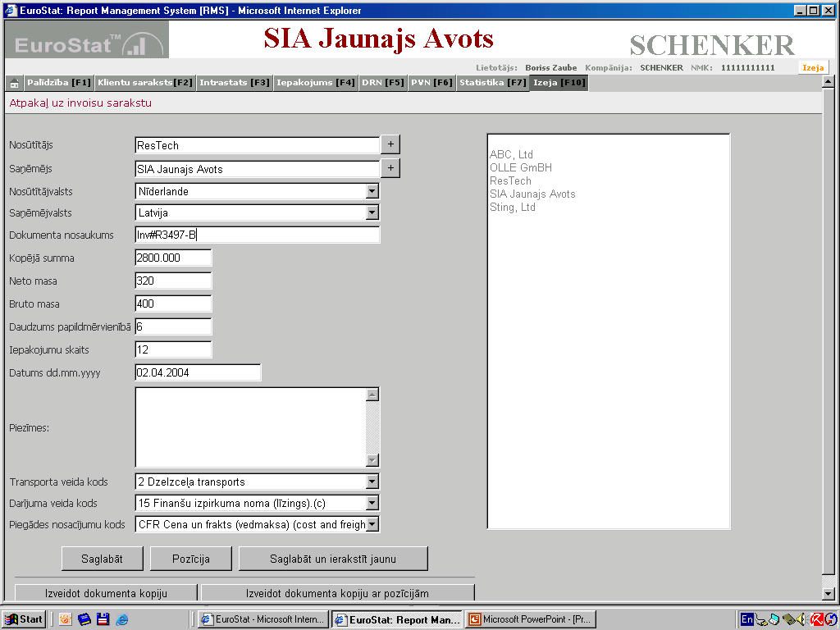Add new receiver with plus button
The height and width of the screenshot is (630, 840).
[390, 168]
